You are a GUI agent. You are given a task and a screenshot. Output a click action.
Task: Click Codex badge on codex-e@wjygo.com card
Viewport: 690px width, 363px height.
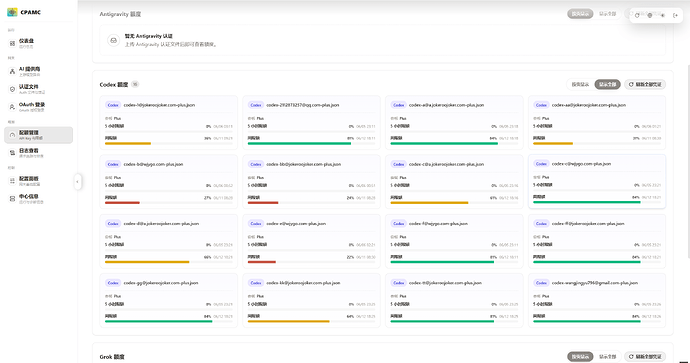click(256, 224)
